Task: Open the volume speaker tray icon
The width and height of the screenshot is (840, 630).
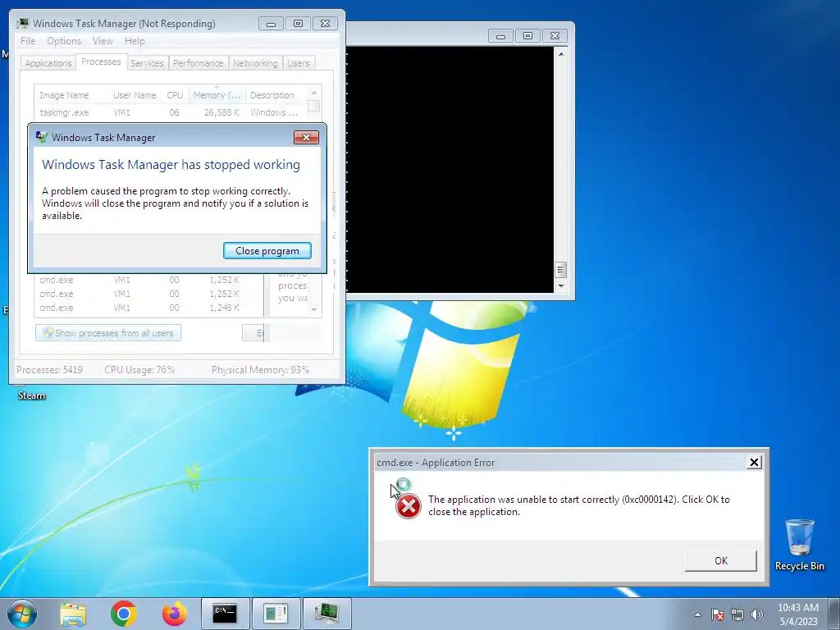Action: (757, 614)
